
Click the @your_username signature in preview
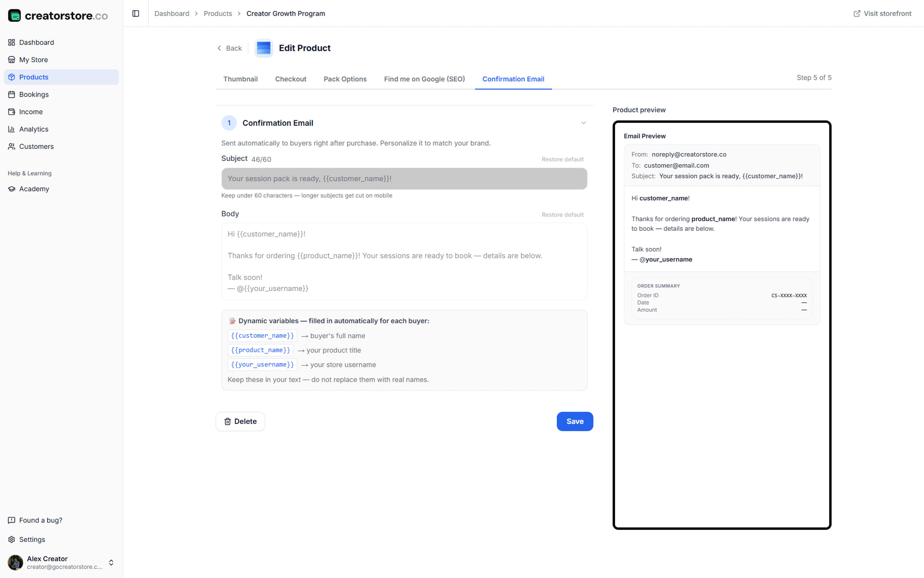[x=666, y=260]
